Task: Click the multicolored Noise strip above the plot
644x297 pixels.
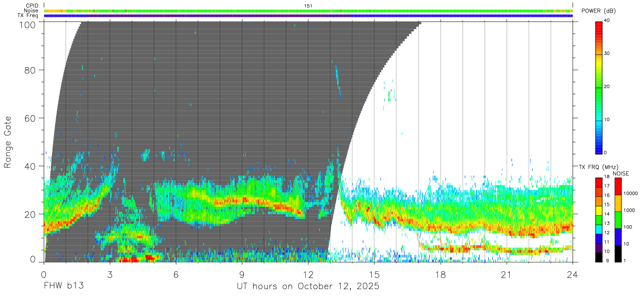Action: click(308, 10)
